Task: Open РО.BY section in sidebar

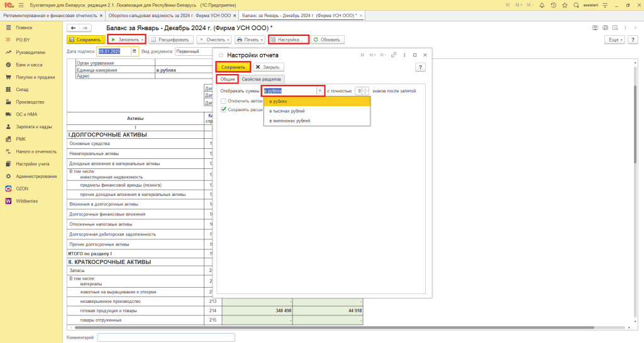Action: [x=23, y=40]
